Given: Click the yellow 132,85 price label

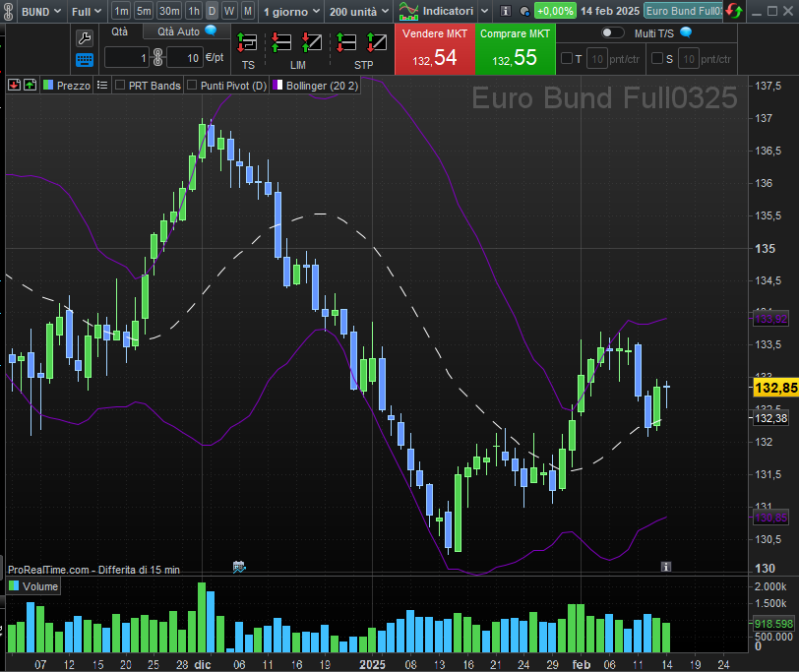Looking at the screenshot, I should pos(776,388).
